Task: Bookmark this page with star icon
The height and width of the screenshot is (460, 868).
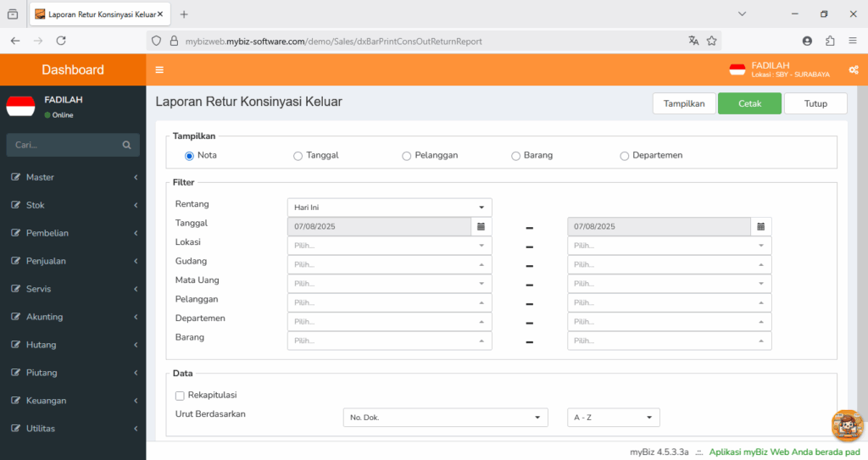Action: pyautogui.click(x=712, y=41)
